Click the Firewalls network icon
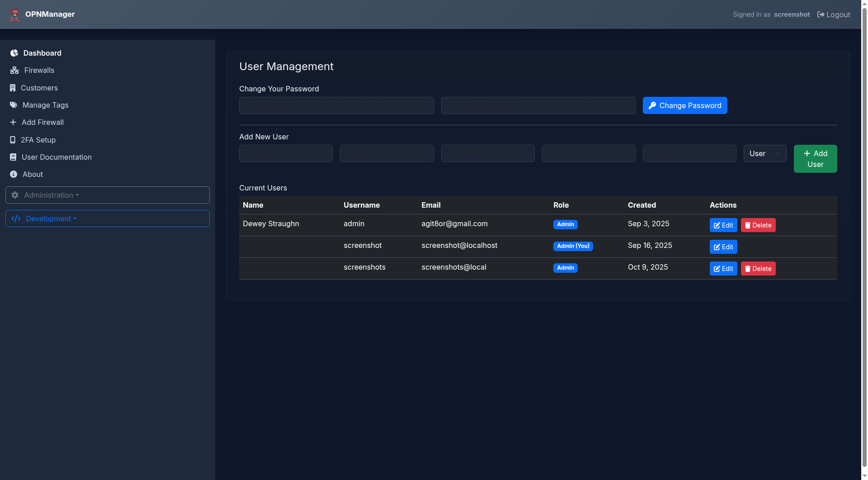Image resolution: width=868 pixels, height=480 pixels. click(14, 70)
